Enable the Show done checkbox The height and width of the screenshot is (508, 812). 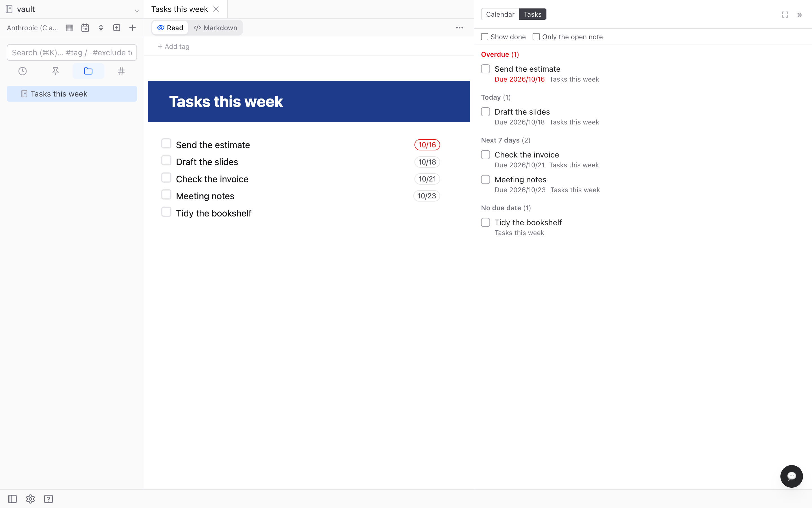484,37
